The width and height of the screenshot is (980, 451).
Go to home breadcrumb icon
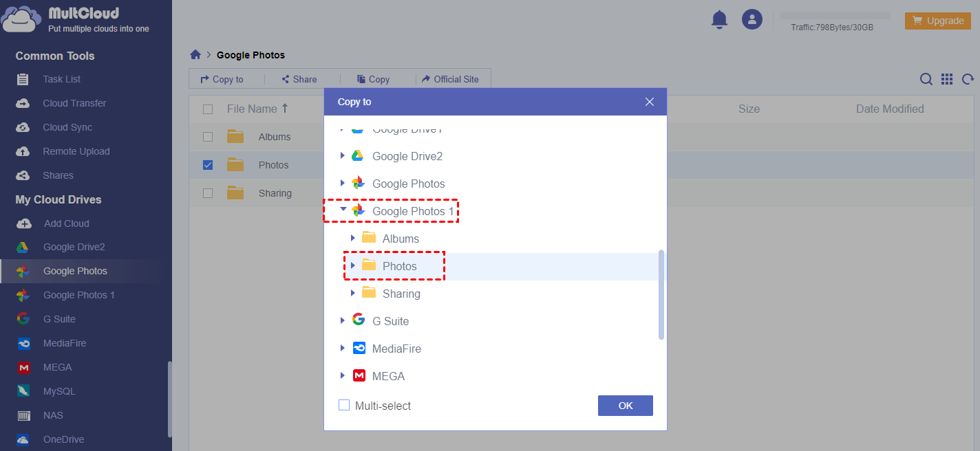195,55
